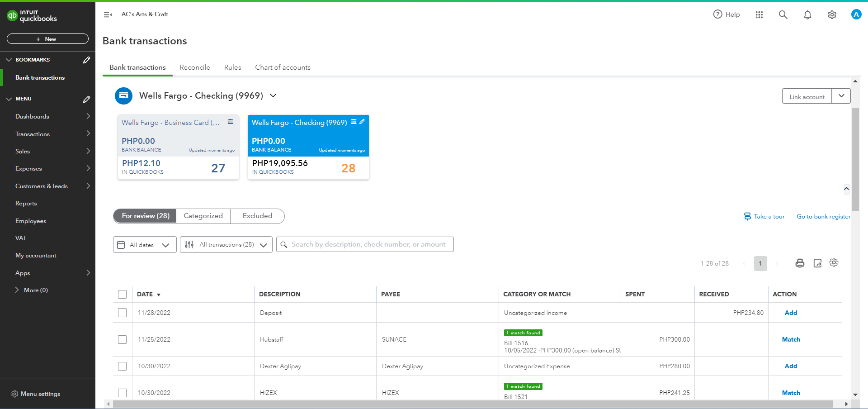Click Add for the Deposit transaction
This screenshot has height=409, width=868.
point(791,313)
